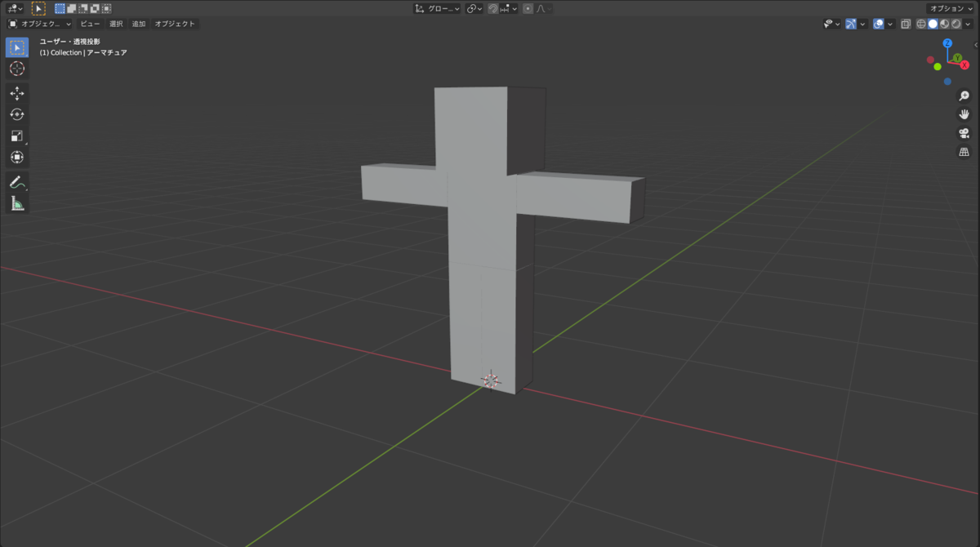980x547 pixels.
Task: Open the ビュー menu
Action: pyautogui.click(x=90, y=24)
